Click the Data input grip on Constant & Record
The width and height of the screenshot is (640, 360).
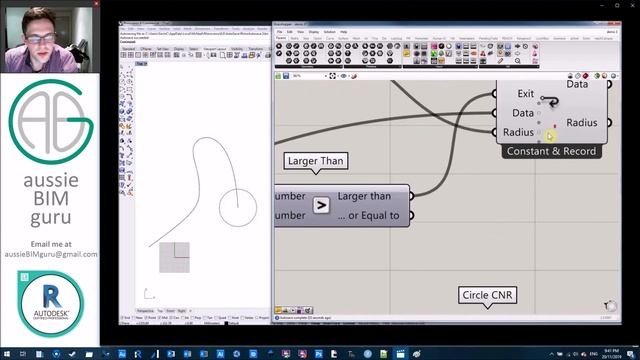(494, 113)
